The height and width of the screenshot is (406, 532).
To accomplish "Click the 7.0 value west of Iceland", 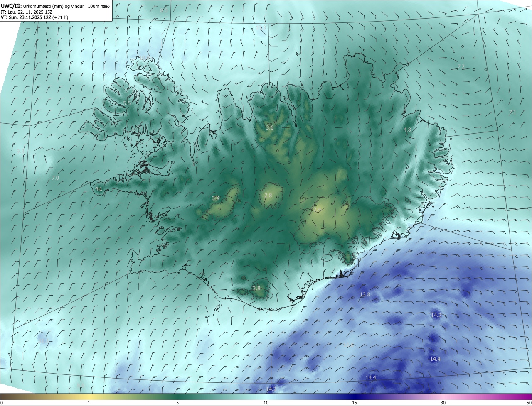I will point(55,178).
